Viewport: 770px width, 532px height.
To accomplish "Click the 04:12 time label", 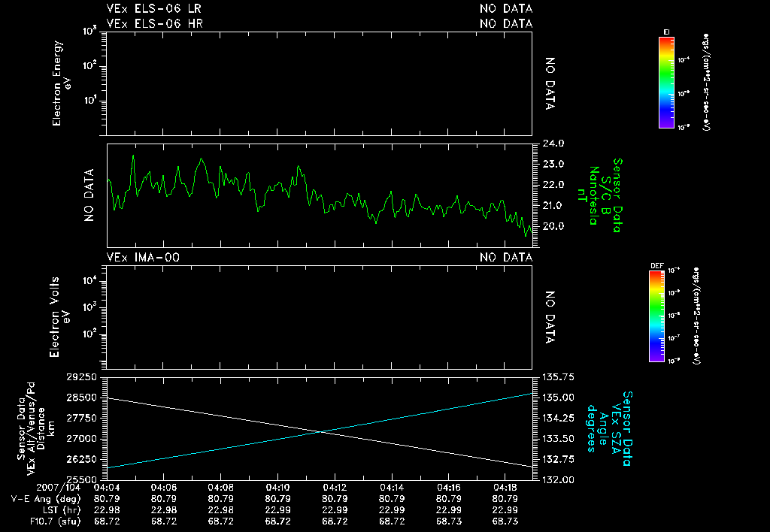I will pos(335,488).
